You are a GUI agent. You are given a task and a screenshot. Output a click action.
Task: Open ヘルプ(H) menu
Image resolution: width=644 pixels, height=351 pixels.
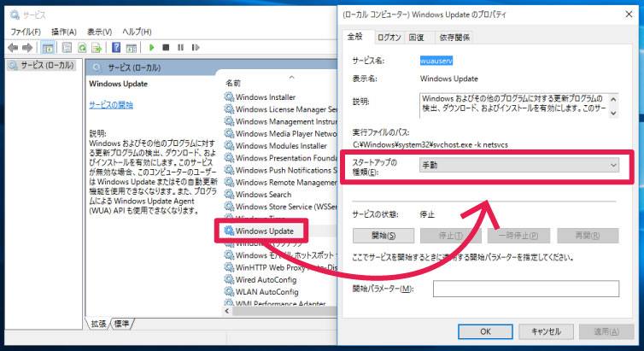point(137,32)
